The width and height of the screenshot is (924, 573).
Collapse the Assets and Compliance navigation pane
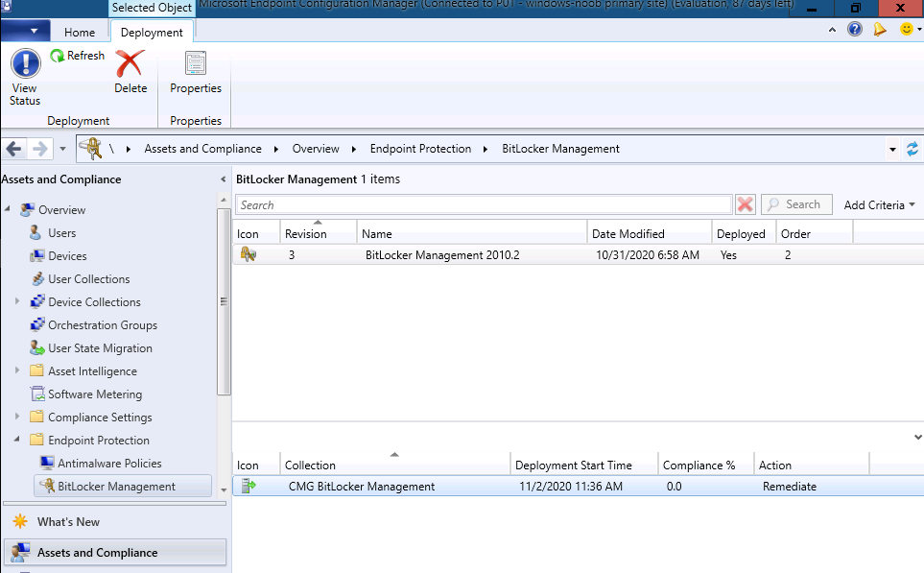click(x=223, y=179)
